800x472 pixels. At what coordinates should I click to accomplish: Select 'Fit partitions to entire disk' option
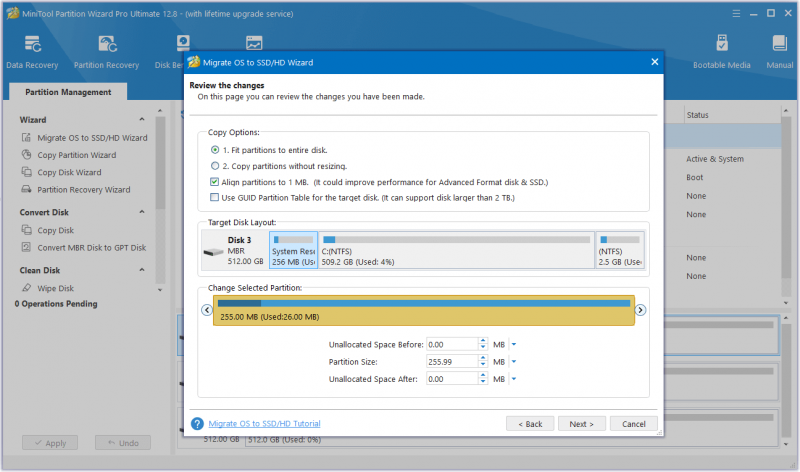[x=215, y=150]
